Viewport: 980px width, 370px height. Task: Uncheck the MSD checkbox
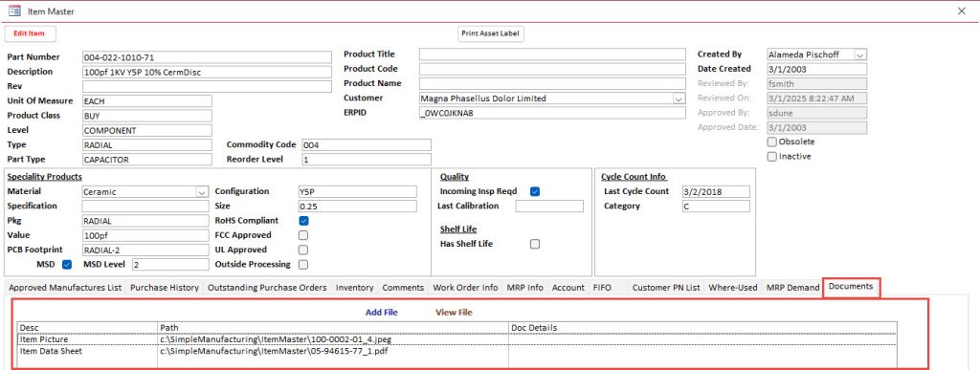(x=68, y=265)
